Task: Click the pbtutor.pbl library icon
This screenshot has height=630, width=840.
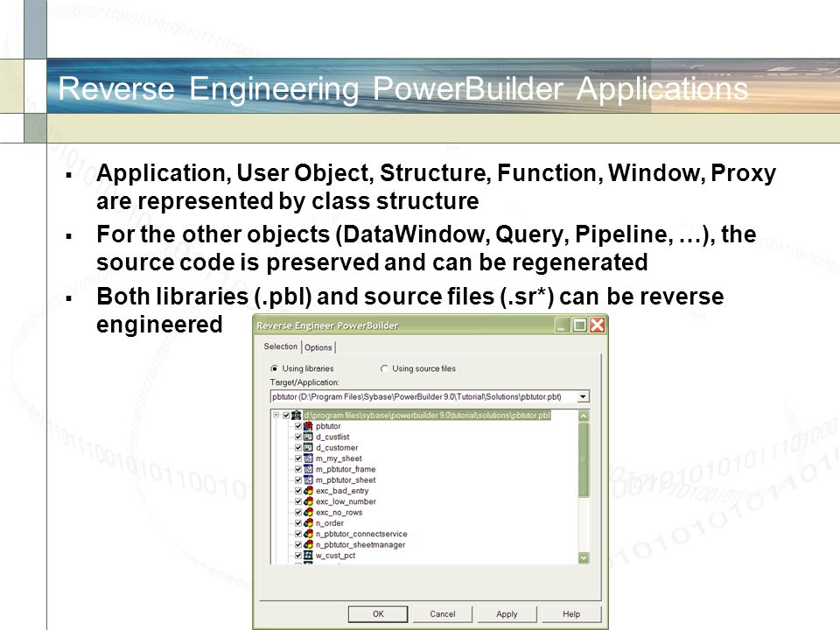Action: 297,415
